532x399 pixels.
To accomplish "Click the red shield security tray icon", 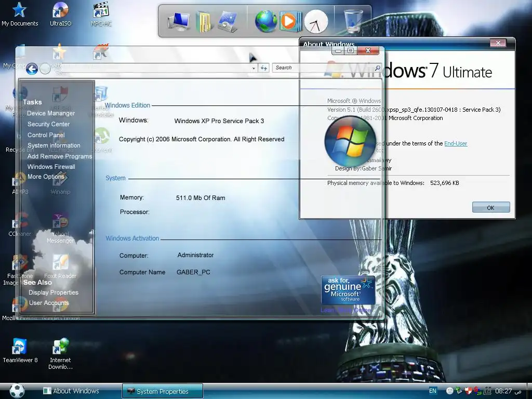I will (x=468, y=391).
